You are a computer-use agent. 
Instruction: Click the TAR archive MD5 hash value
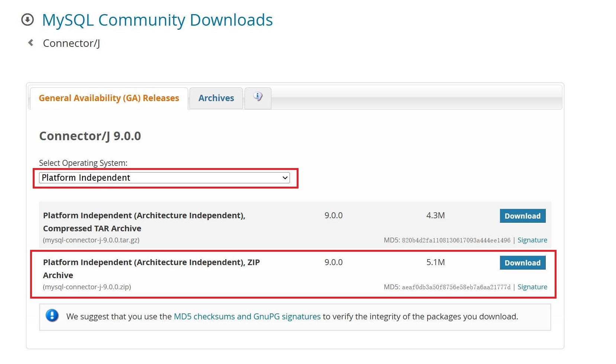(456, 241)
